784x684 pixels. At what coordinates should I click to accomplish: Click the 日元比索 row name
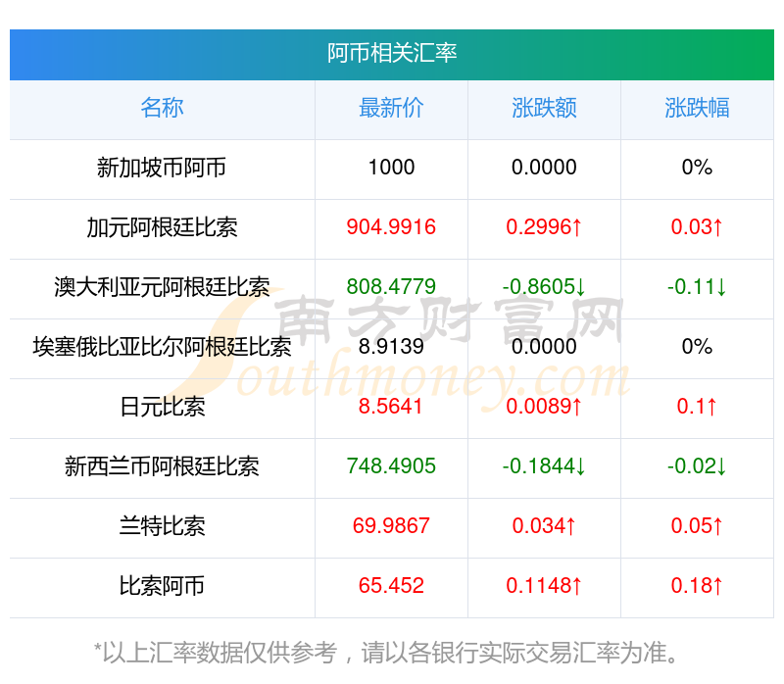163,407
